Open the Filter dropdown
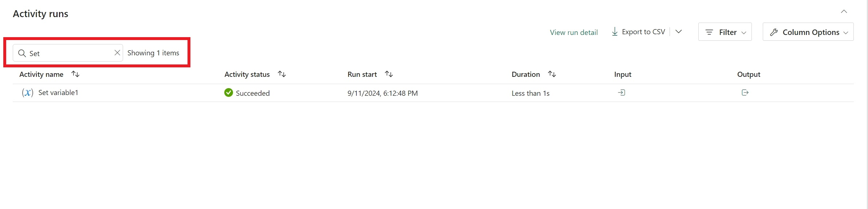This screenshot has height=209, width=868. point(725,32)
